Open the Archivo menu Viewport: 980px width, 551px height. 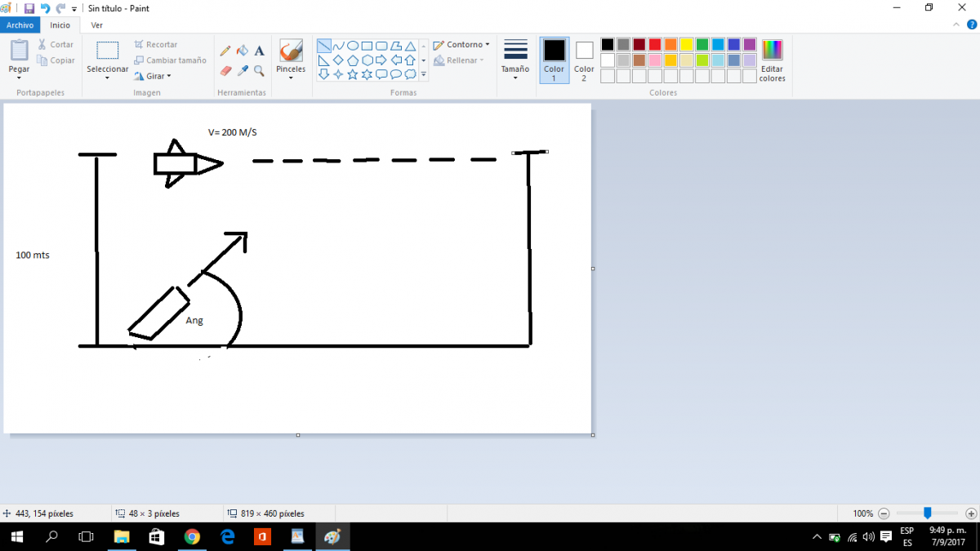tap(20, 25)
